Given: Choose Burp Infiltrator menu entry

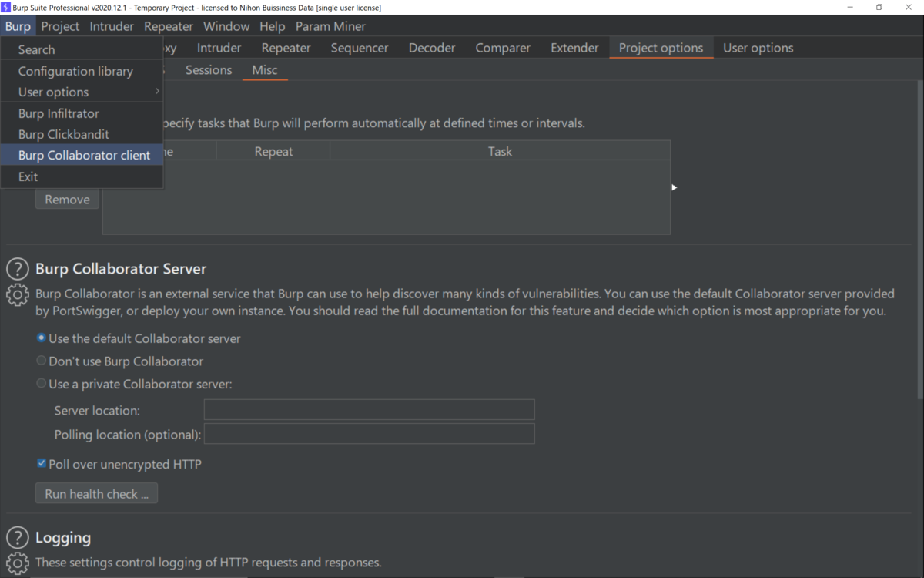Looking at the screenshot, I should (x=82, y=113).
